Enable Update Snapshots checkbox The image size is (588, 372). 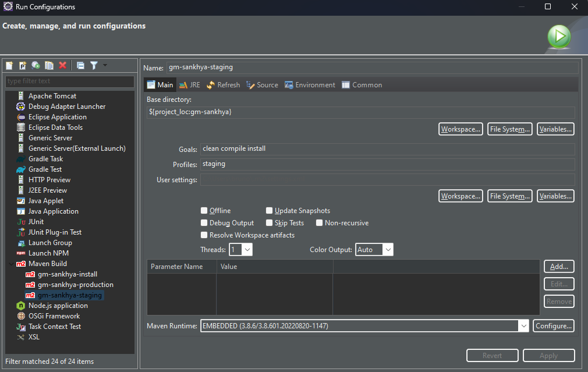(269, 210)
